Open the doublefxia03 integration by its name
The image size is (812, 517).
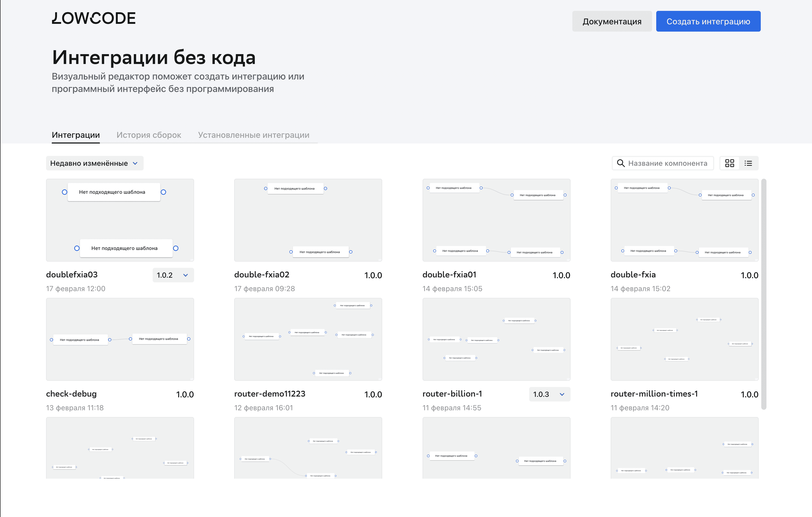pos(71,274)
